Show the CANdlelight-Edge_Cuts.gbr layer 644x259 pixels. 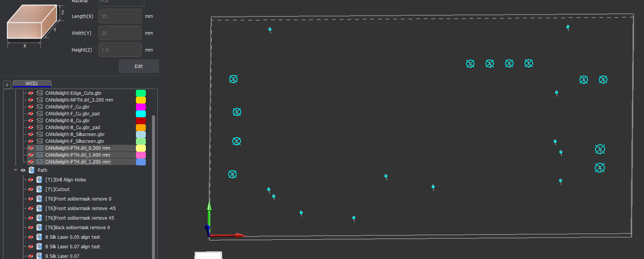pyautogui.click(x=31, y=93)
